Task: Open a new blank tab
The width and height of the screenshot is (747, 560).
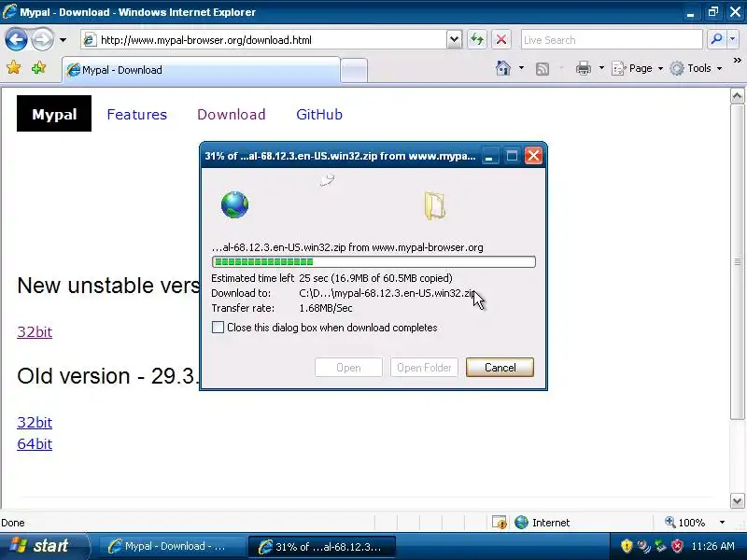Action: 354,71
